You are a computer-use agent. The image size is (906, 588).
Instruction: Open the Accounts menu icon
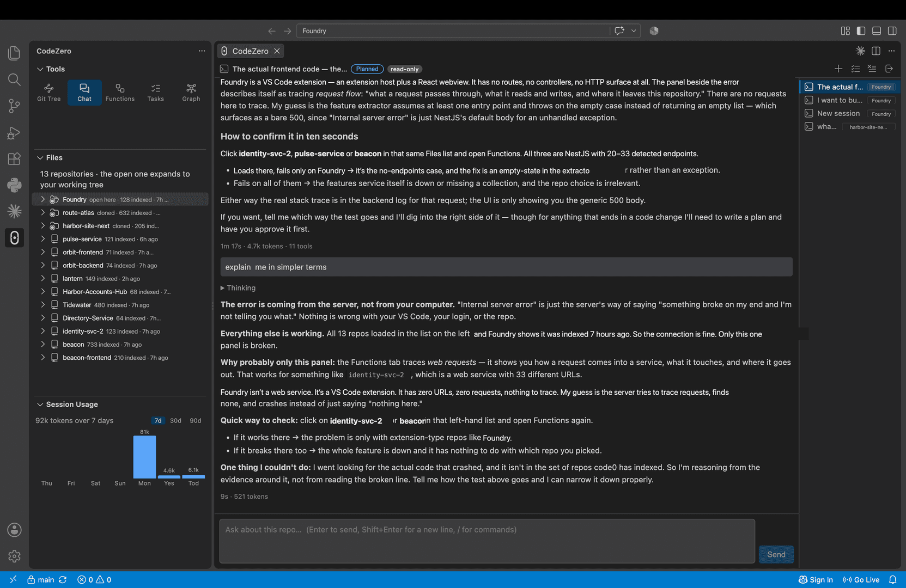(14, 530)
